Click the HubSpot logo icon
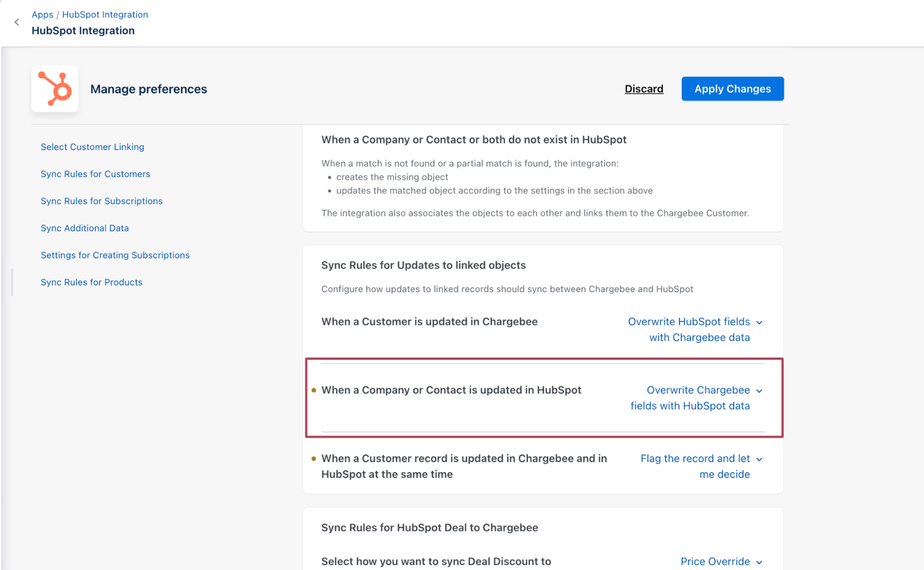This screenshot has width=924, height=570. click(55, 89)
